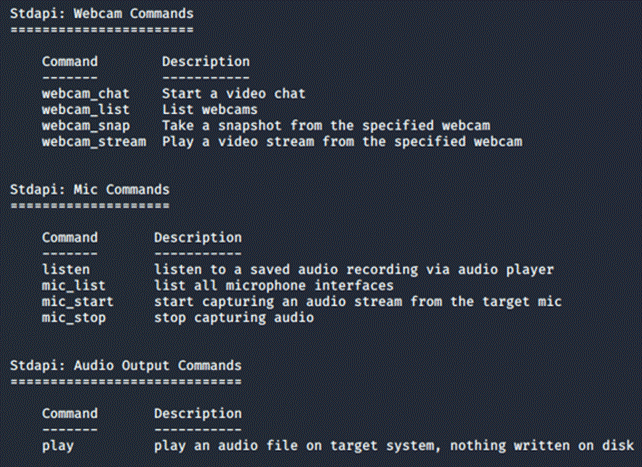
Task: Click "start capturing an audio stream" description
Action: pyautogui.click(x=358, y=301)
